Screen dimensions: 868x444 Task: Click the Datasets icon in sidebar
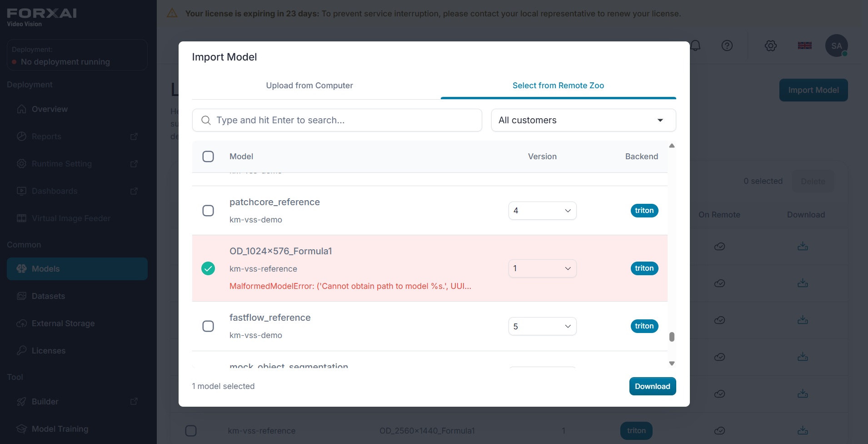(x=21, y=296)
